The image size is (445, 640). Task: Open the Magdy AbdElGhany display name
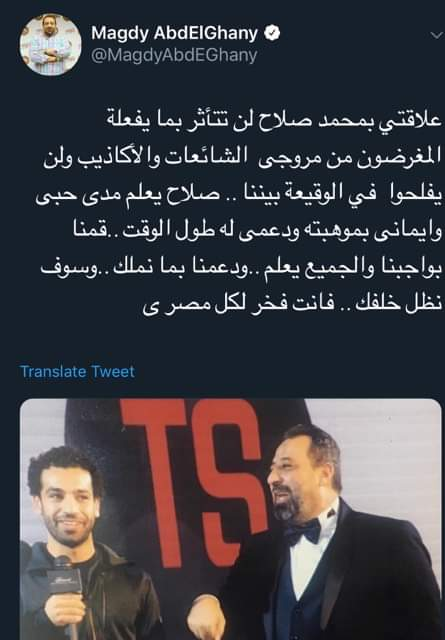click(x=174, y=33)
